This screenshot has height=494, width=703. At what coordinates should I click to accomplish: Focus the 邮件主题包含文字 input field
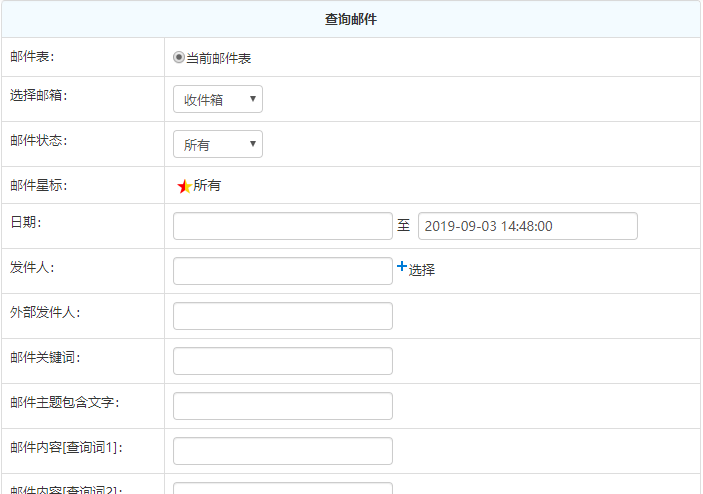tap(283, 406)
